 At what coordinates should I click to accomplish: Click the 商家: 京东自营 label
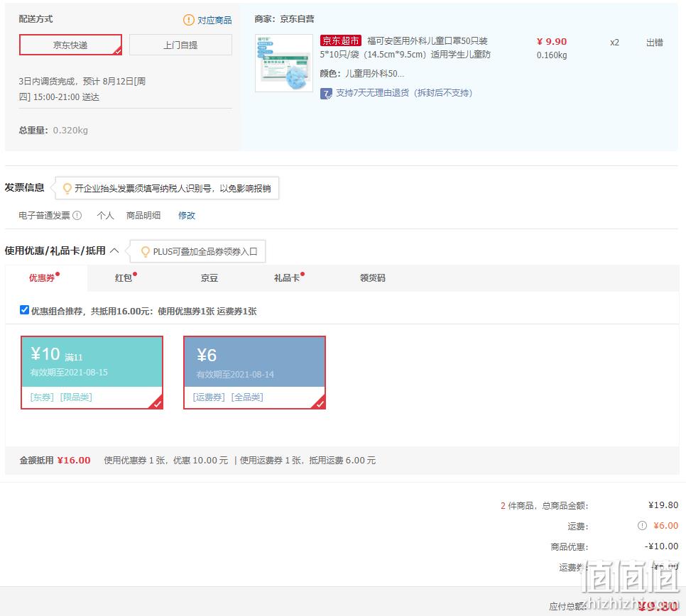284,18
